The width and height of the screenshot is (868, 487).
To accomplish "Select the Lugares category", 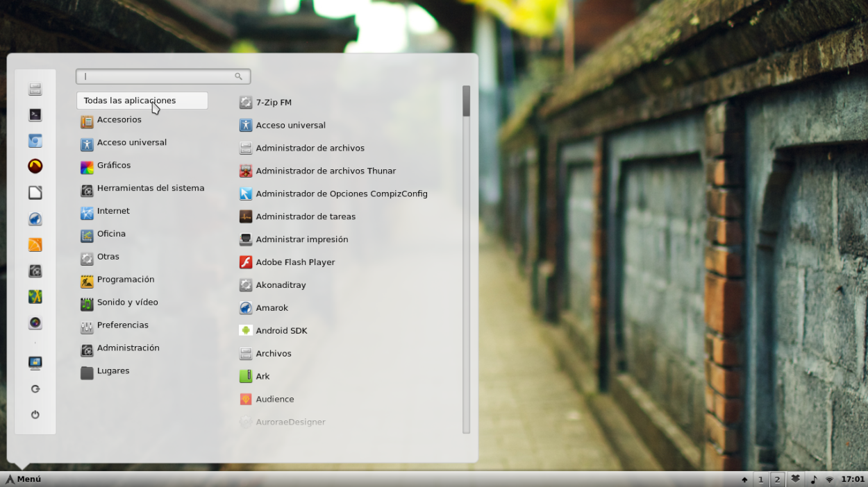I will pyautogui.click(x=105, y=371).
